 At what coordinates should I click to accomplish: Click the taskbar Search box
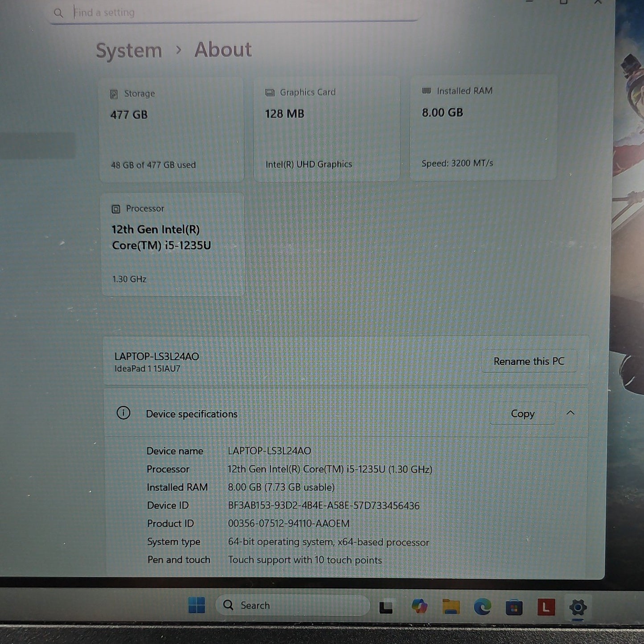(x=292, y=605)
